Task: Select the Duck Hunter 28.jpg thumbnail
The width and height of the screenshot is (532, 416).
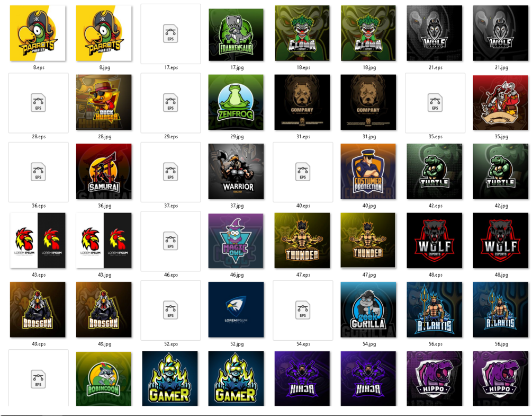Action: click(x=104, y=102)
